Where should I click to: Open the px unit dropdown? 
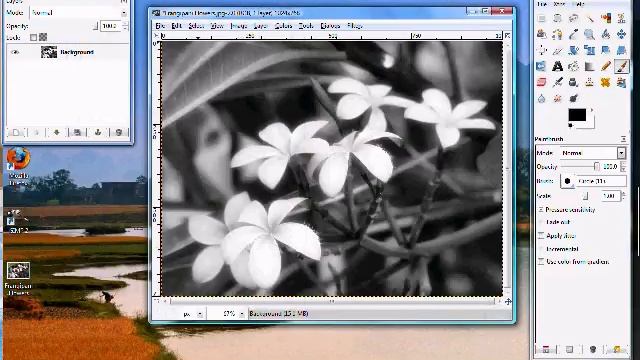tap(200, 314)
